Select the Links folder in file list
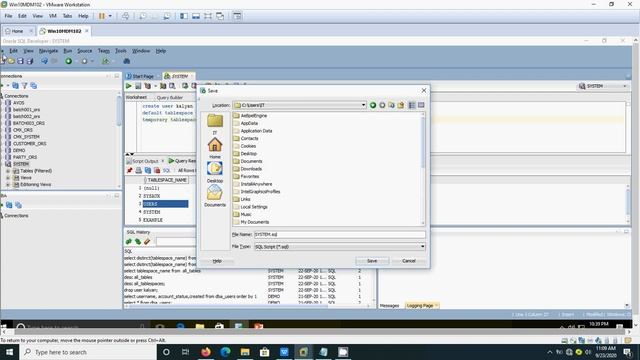Screen dimensions: 640x360 point(242,199)
